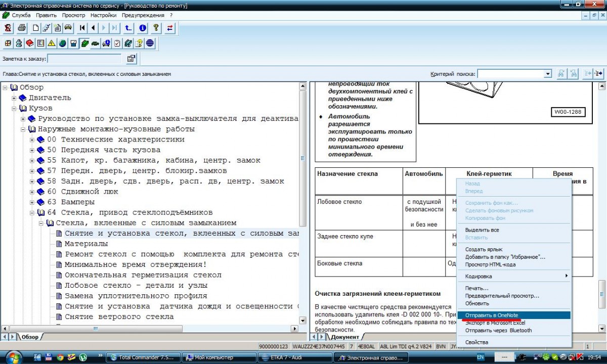Switch to ETKA 7 - Audi taskbar button

[x=295, y=357]
